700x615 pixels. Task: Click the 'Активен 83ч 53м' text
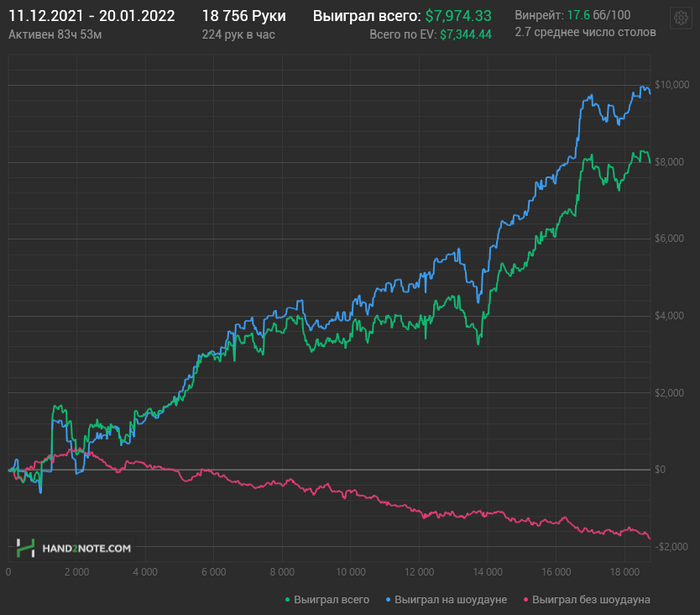pyautogui.click(x=55, y=34)
